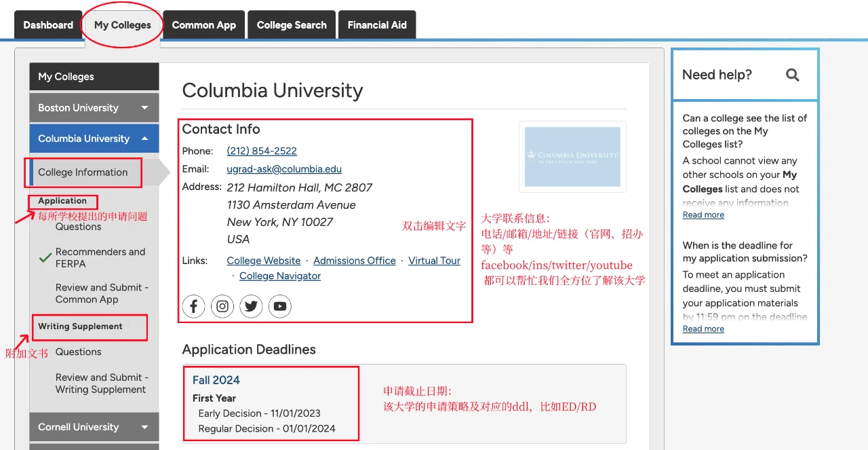This screenshot has height=450, width=868.
Task: Expand the Boston University section
Action: [x=94, y=107]
